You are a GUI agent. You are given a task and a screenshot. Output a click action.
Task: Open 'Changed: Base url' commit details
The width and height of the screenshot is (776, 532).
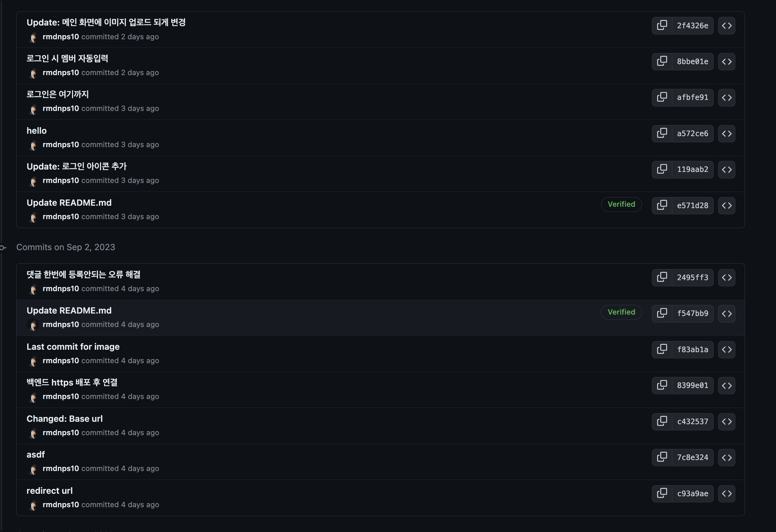point(64,419)
